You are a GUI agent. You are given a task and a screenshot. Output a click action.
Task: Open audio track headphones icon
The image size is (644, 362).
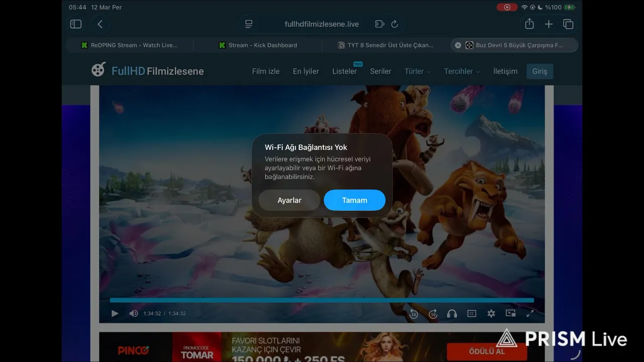[452, 313]
